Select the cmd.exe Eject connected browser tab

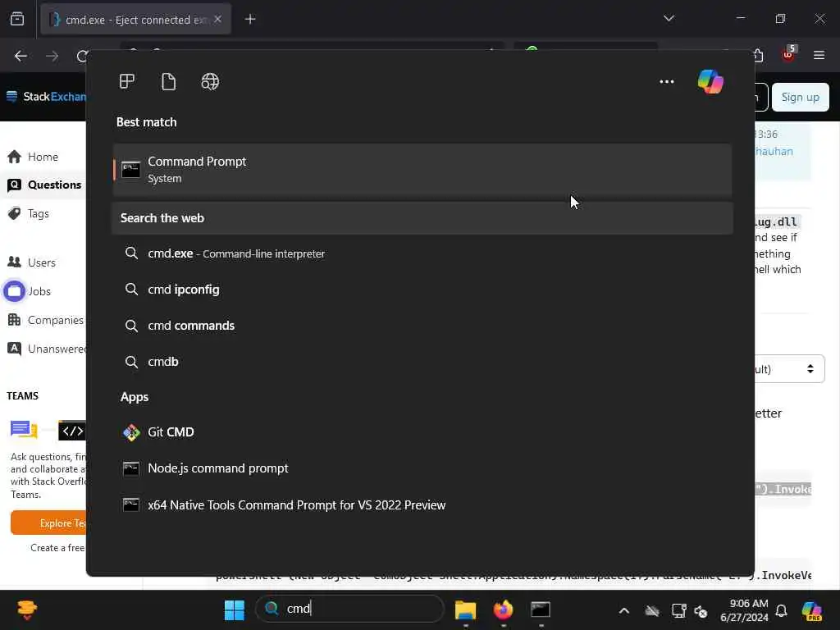(136, 20)
